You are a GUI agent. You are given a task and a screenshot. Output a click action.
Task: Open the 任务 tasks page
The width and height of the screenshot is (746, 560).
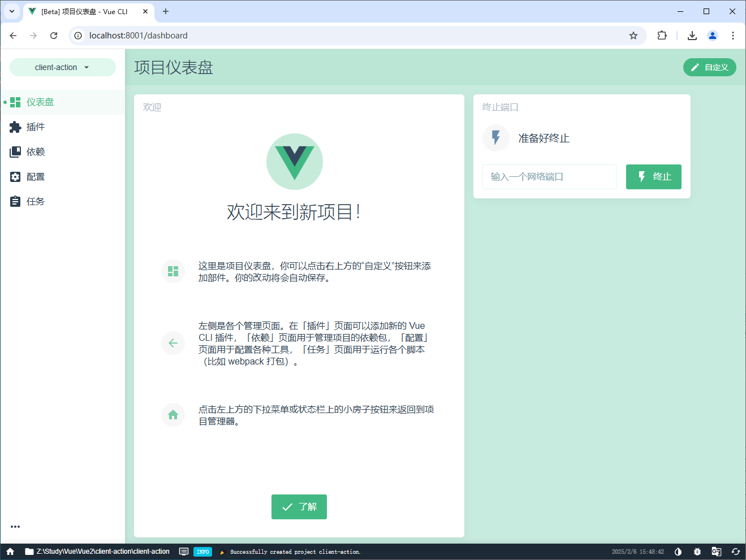coord(62,202)
